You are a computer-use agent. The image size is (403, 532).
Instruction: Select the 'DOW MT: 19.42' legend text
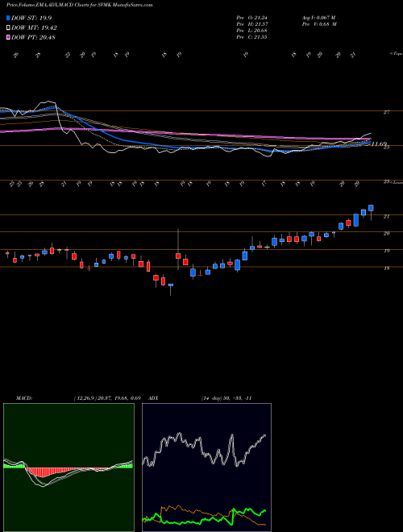coord(34,28)
